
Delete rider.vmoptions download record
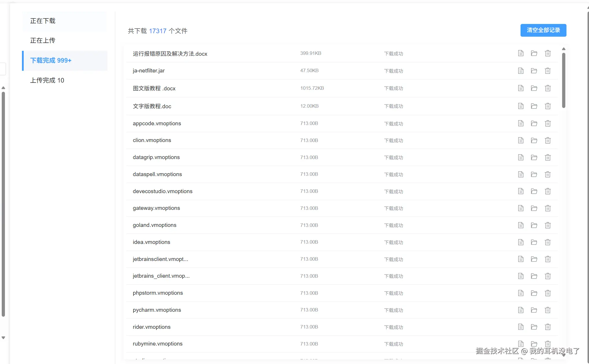(x=548, y=327)
